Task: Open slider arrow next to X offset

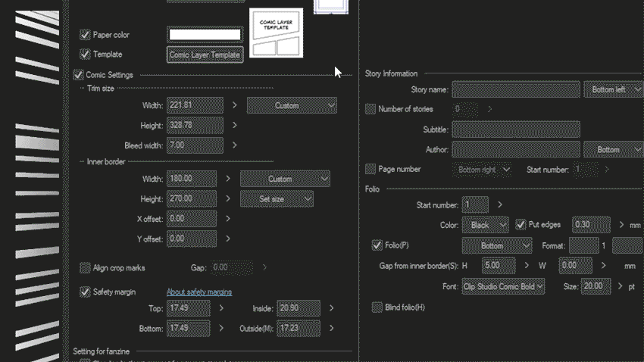Action: tap(228, 219)
